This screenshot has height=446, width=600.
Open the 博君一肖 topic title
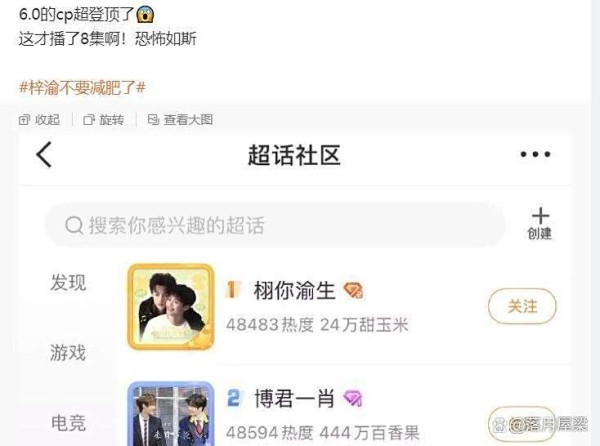click(294, 399)
